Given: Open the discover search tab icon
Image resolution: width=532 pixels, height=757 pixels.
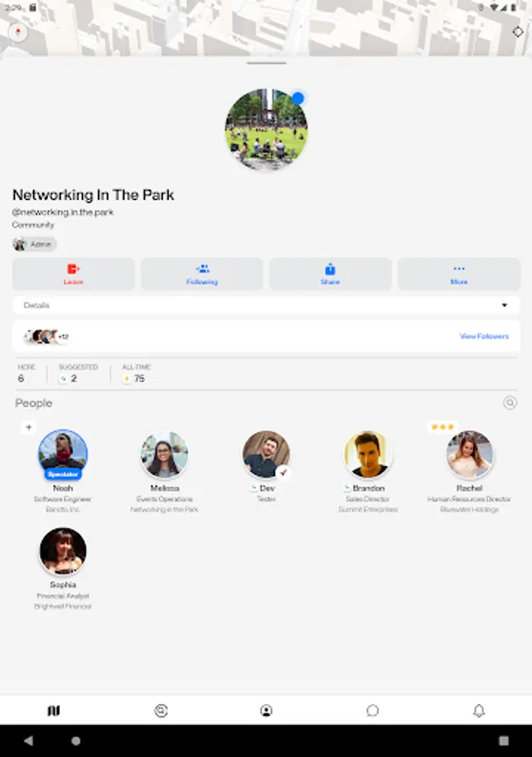Looking at the screenshot, I should [161, 710].
